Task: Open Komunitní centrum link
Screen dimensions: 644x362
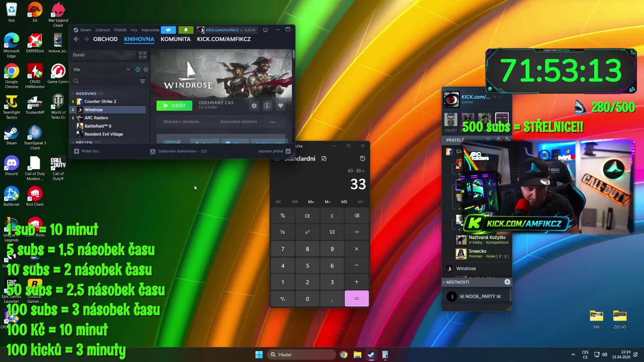Action: pyautogui.click(x=238, y=122)
